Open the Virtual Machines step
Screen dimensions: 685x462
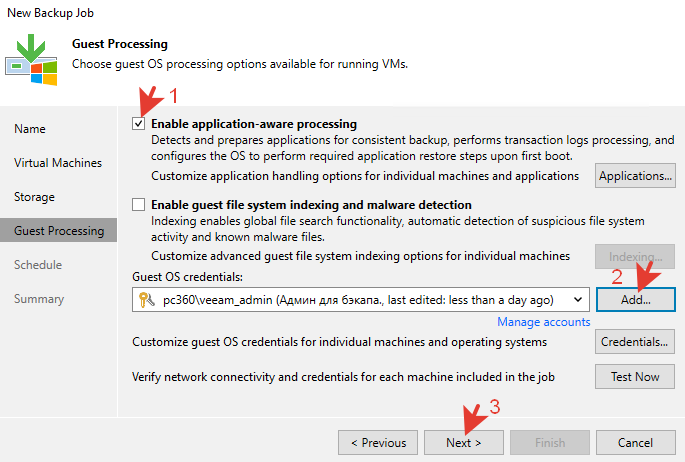pos(58,163)
